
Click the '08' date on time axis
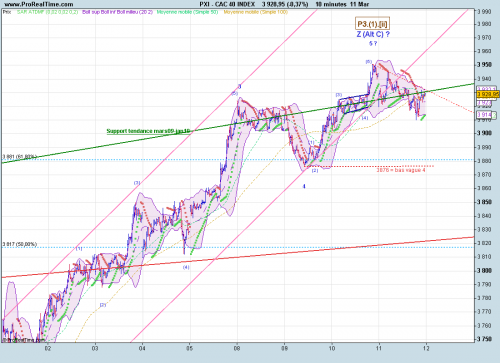point(237,349)
